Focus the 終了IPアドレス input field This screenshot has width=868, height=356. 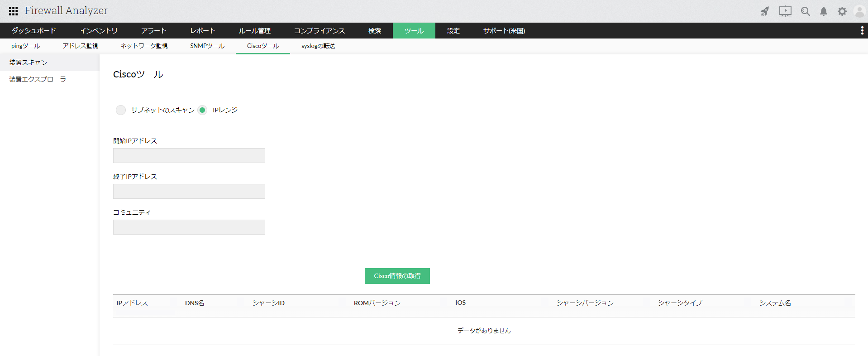[x=189, y=191]
